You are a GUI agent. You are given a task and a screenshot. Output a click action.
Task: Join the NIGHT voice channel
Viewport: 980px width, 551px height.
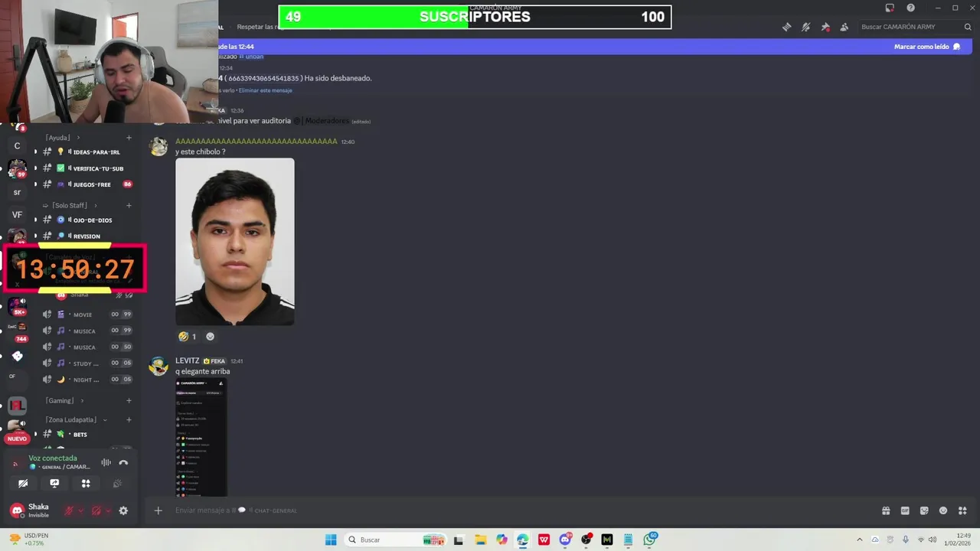click(86, 380)
